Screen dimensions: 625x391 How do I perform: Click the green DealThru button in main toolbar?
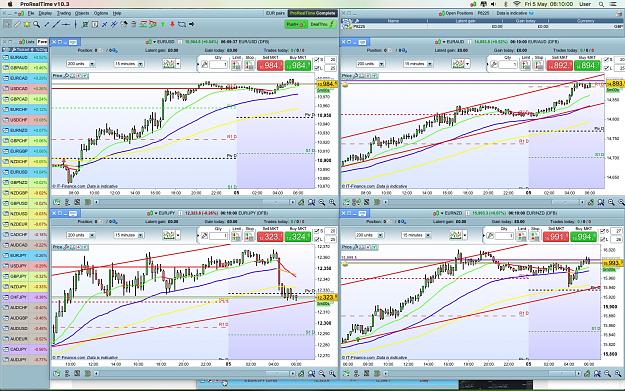[322, 24]
